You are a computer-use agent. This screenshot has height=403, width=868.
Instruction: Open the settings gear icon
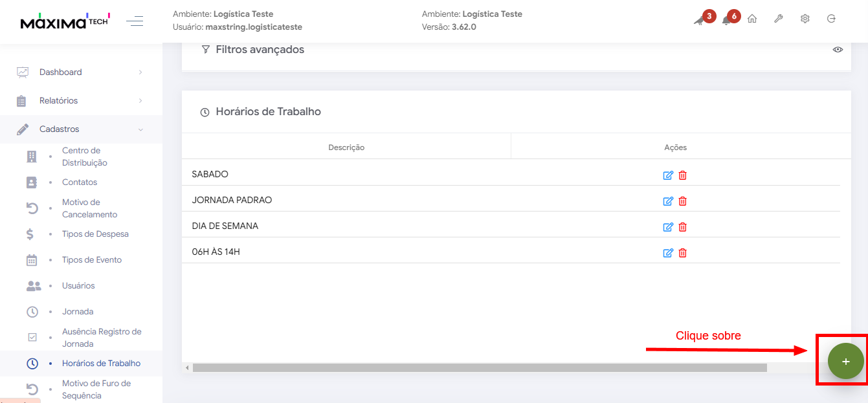pos(805,19)
